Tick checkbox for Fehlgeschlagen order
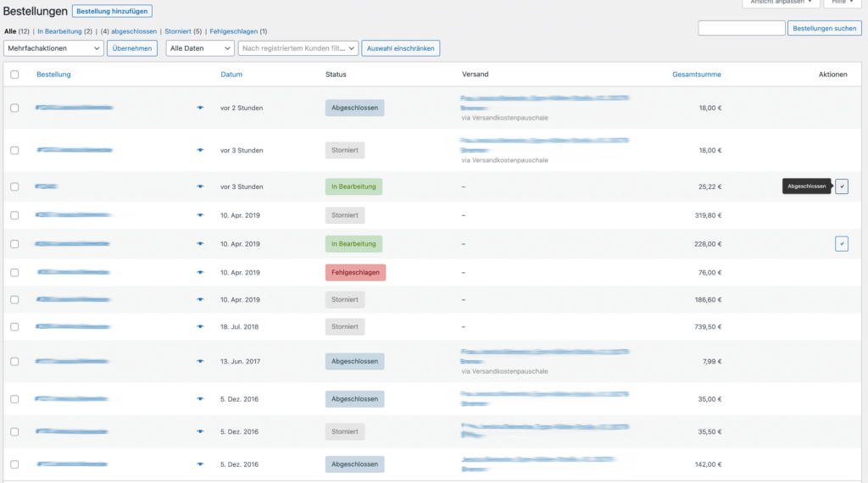 [14, 272]
